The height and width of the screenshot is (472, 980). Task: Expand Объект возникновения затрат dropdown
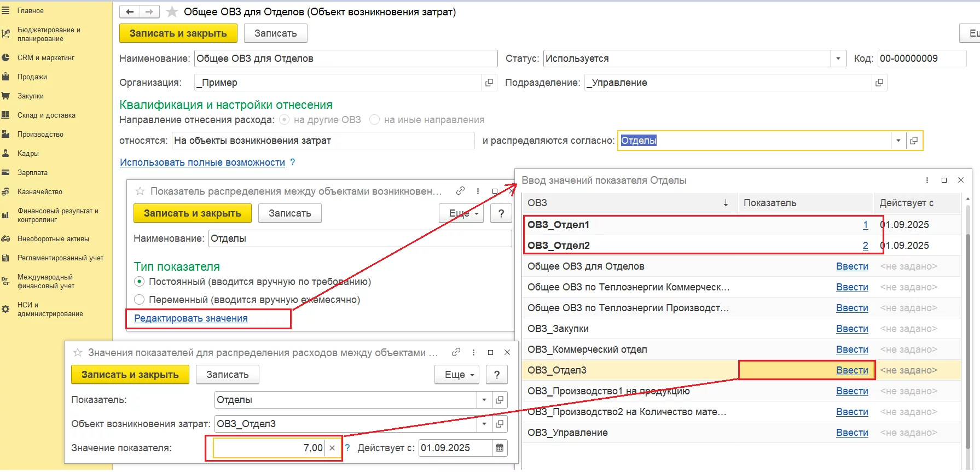point(484,424)
